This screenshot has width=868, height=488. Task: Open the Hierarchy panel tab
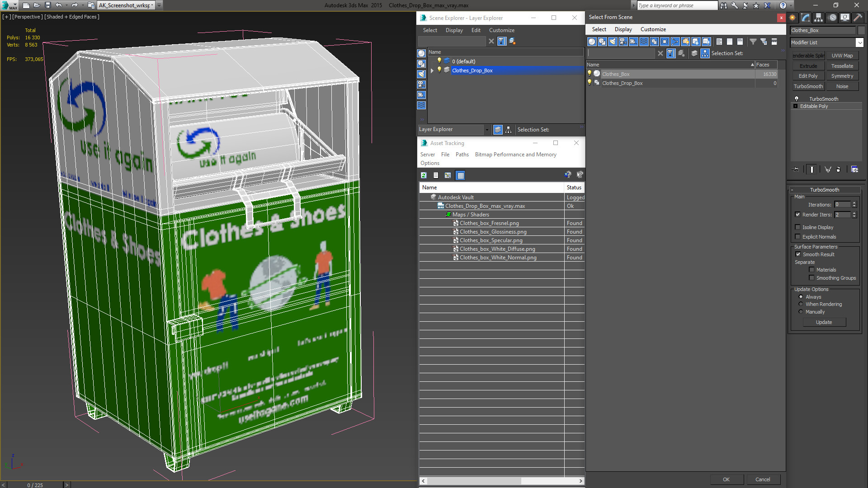[x=819, y=18]
